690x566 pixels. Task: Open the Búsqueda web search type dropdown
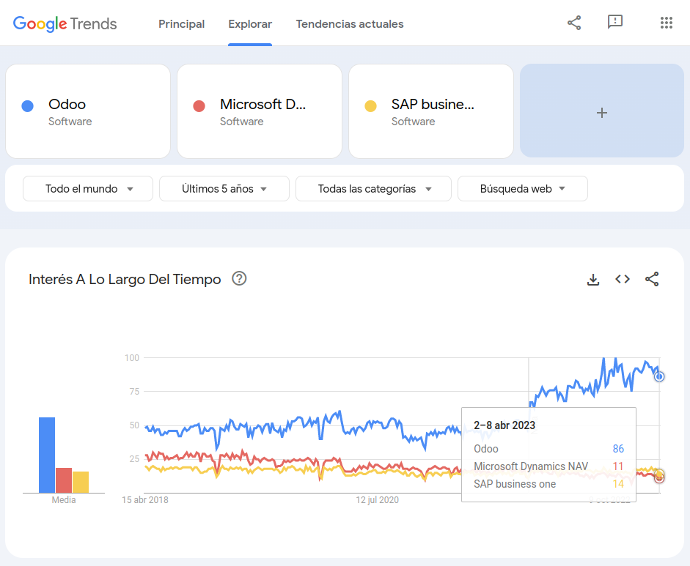522,189
